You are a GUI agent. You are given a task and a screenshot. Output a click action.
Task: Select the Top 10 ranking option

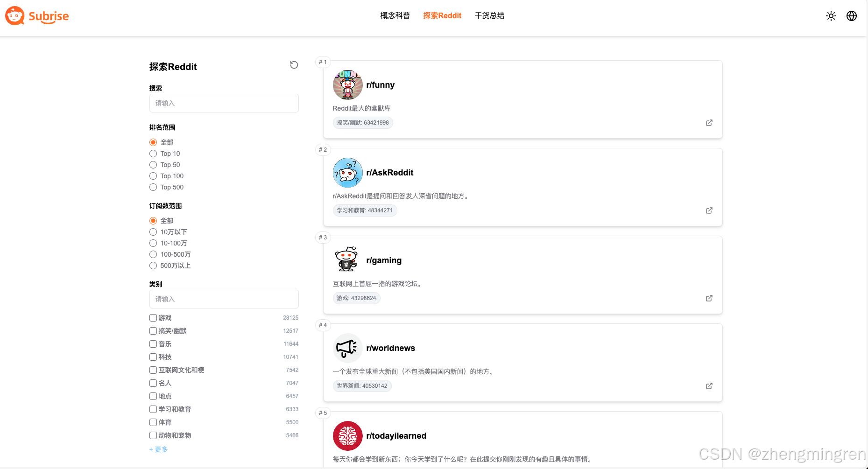153,154
